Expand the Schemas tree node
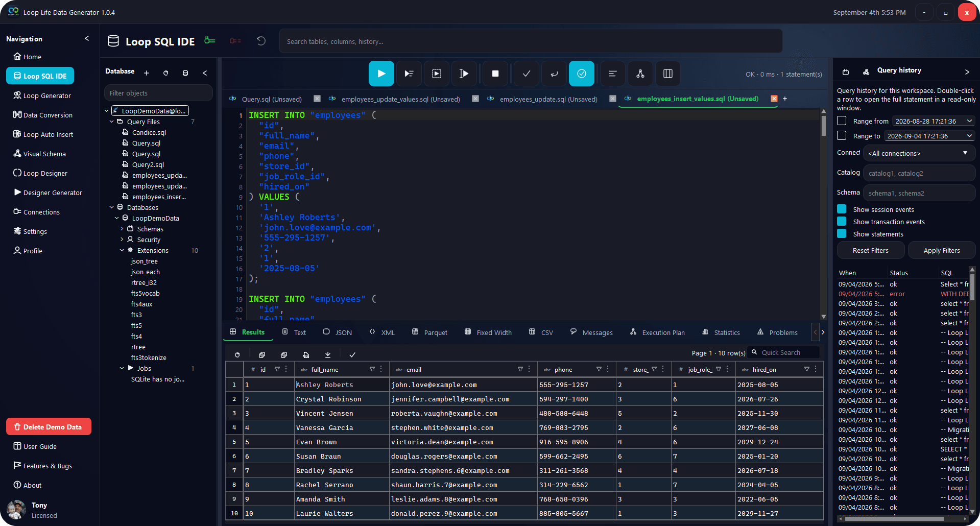980x526 pixels. 122,229
